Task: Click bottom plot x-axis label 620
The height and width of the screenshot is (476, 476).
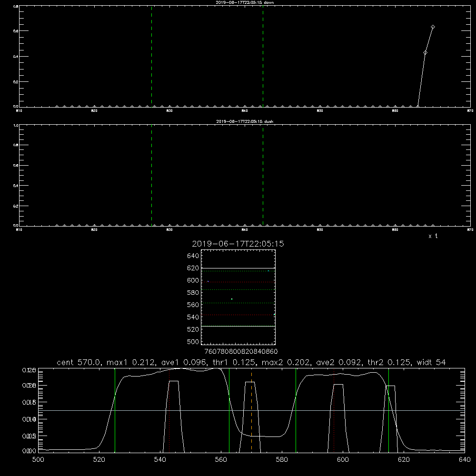Action: (x=404, y=460)
